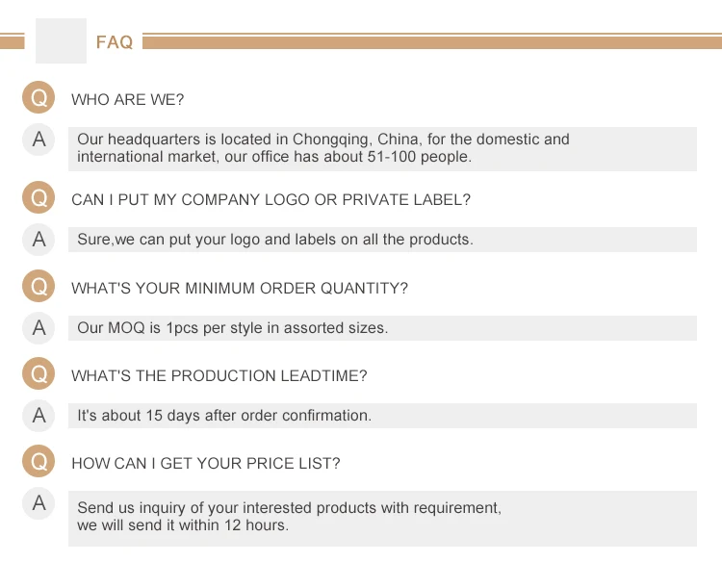Click the A icon beside the headquarters answer

39,140
